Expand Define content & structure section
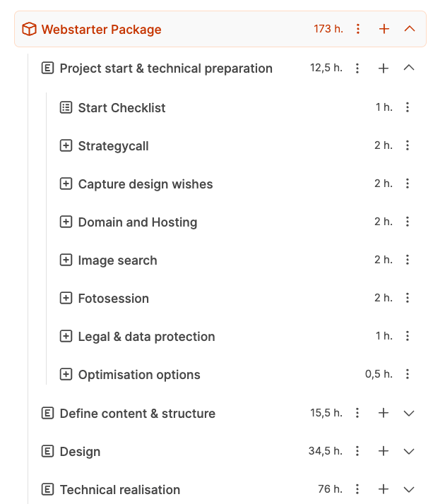The width and height of the screenshot is (433, 504). [x=408, y=413]
